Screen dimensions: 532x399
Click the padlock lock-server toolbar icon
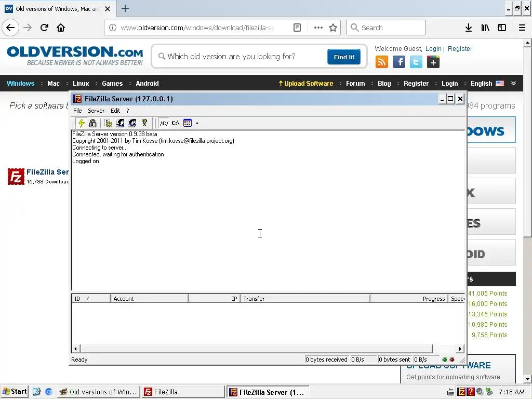(x=92, y=123)
